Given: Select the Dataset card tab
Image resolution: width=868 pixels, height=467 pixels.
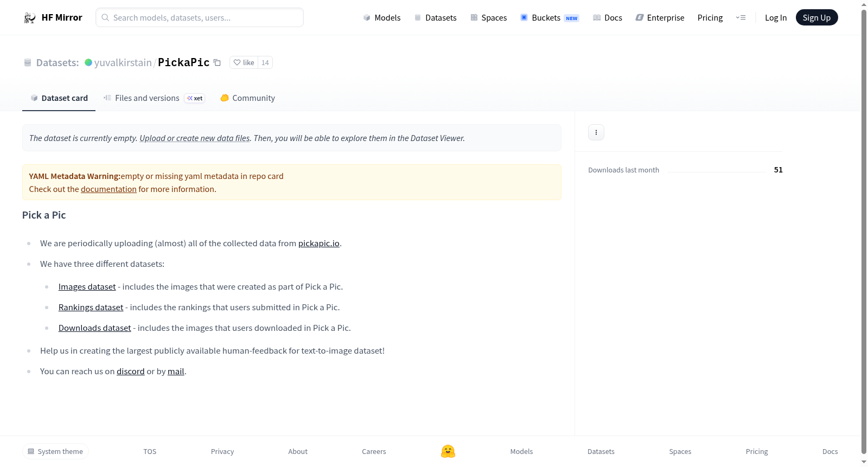Looking at the screenshot, I should tap(59, 98).
